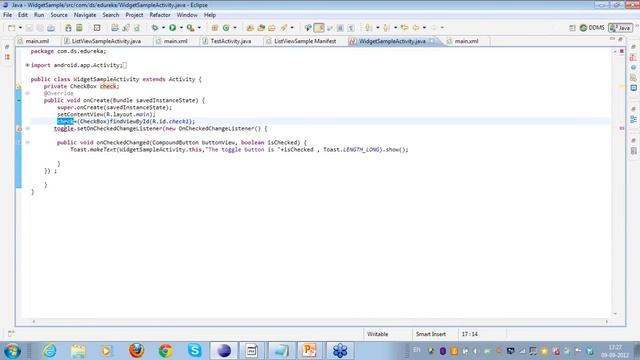Switch to DDMS perspective
Image resolution: width=640 pixels, height=360 pixels.
(x=592, y=28)
